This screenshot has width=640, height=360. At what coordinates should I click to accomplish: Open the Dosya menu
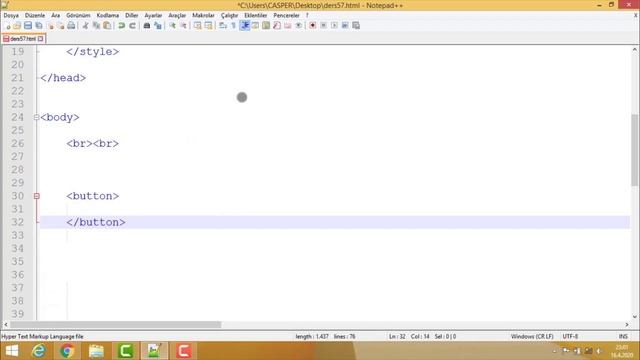tap(11, 16)
